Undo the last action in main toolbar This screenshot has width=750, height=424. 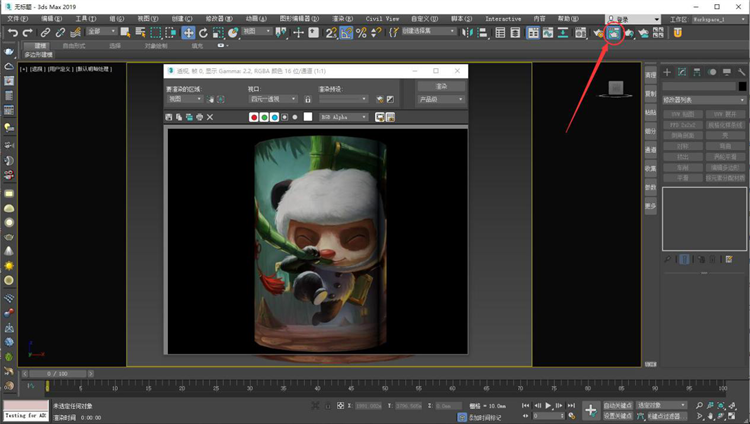pos(13,33)
